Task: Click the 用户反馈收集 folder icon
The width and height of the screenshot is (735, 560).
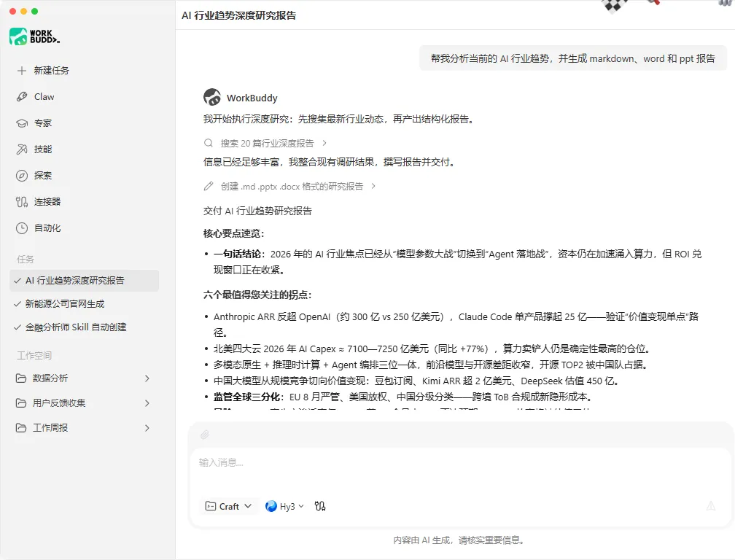Action: [x=20, y=403]
